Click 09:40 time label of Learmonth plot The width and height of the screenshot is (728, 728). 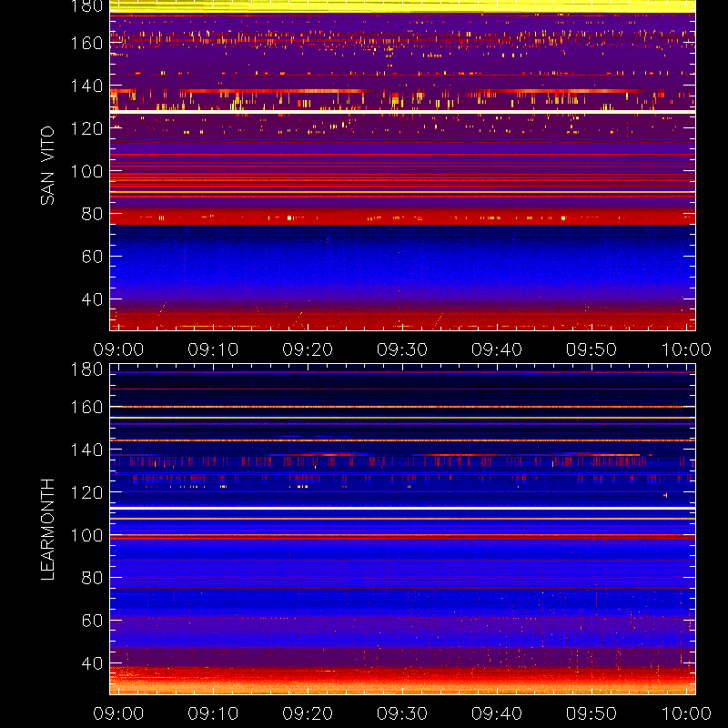coord(497,713)
